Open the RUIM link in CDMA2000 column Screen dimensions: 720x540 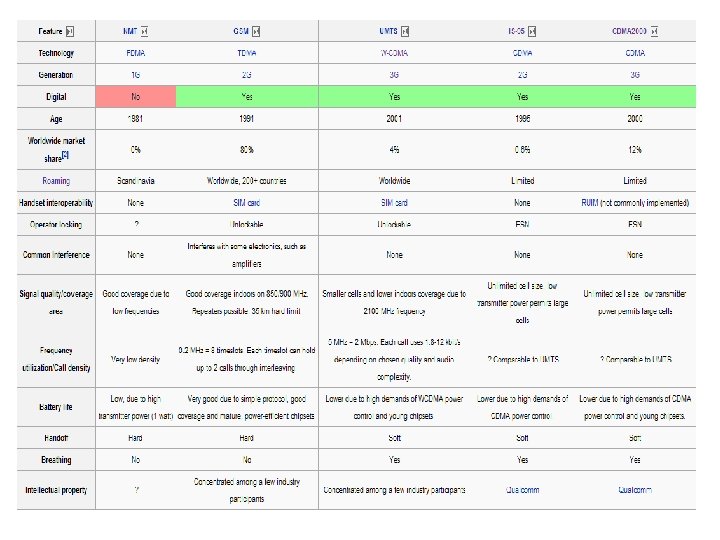590,203
